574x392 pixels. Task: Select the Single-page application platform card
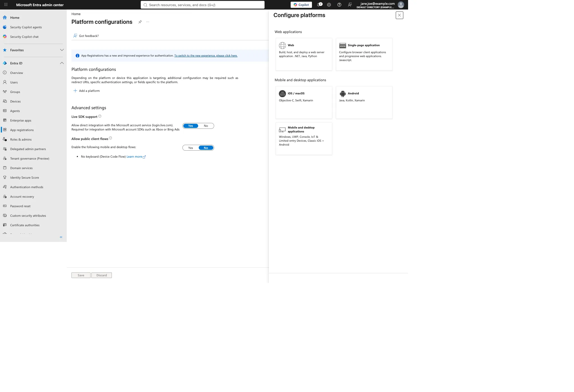pos(364,54)
